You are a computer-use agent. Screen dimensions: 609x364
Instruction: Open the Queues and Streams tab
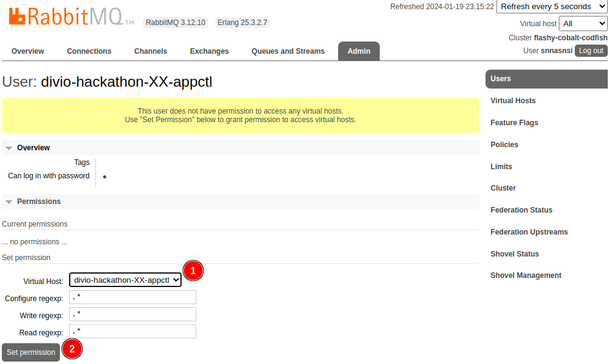coord(288,51)
